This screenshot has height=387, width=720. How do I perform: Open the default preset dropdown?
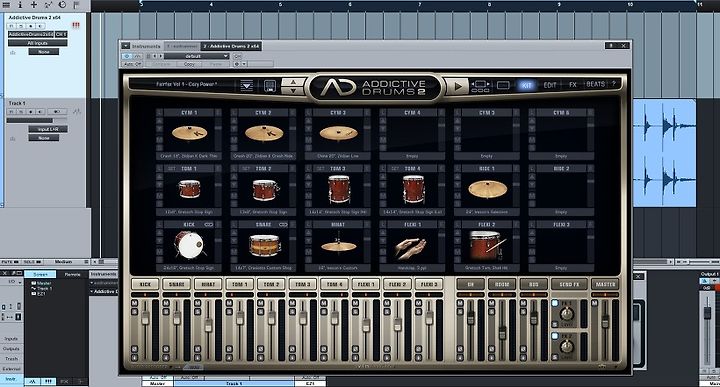[x=197, y=56]
